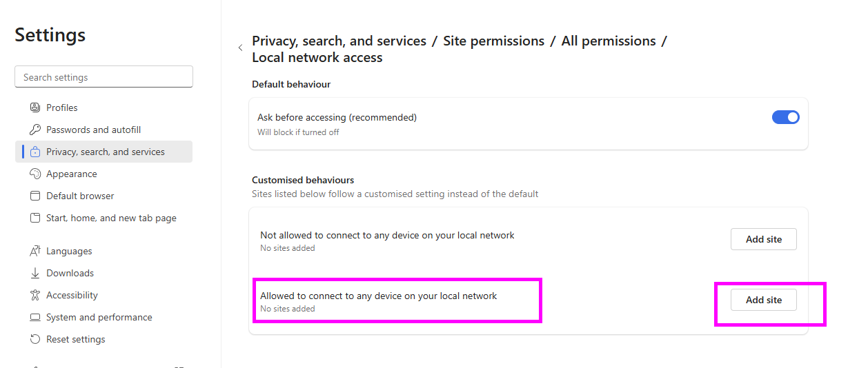This screenshot has height=368, width=868.
Task: Click the Languages icon in sidebar
Action: (35, 251)
